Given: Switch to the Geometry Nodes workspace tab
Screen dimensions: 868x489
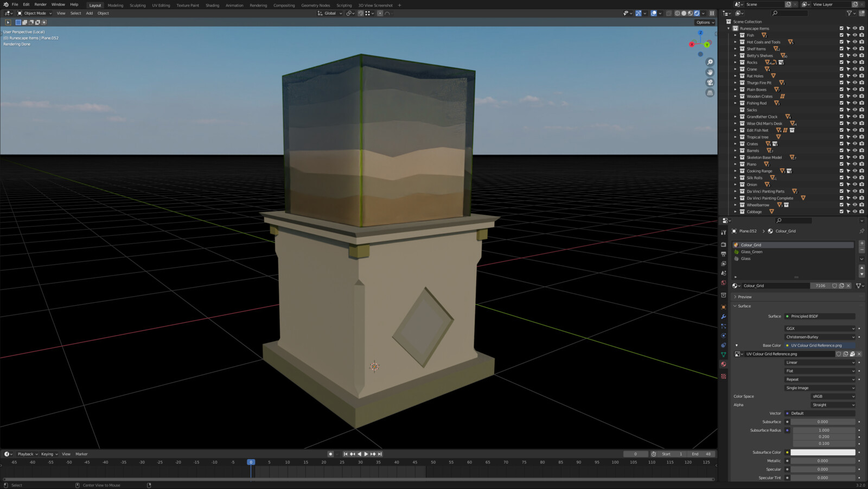Looking at the screenshot, I should tap(315, 5).
